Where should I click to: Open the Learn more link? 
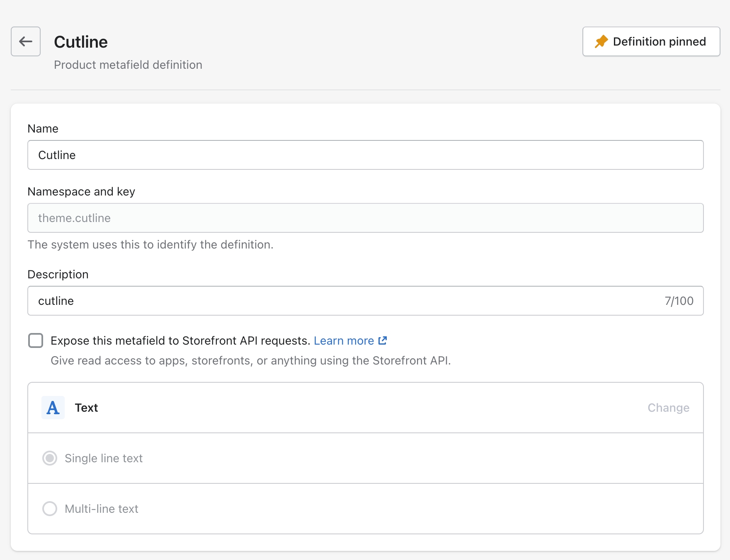coord(344,340)
